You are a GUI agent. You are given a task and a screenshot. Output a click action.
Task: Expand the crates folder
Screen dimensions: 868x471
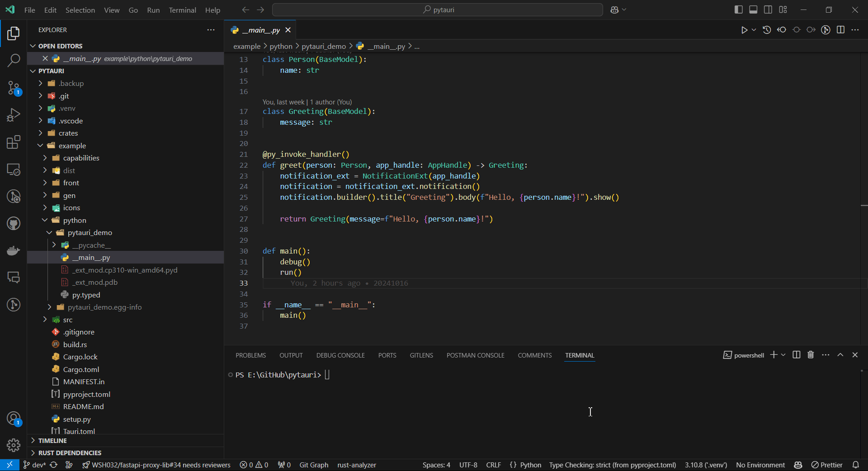pyautogui.click(x=68, y=133)
